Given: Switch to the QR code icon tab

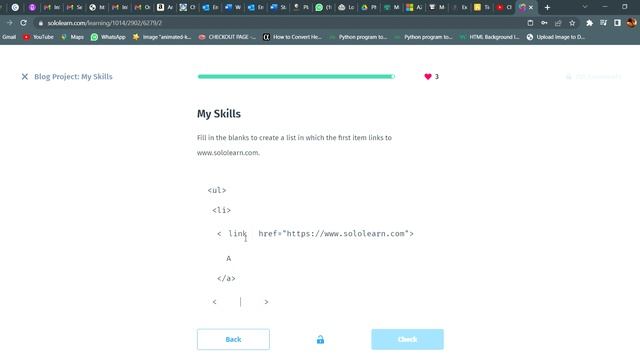Looking at the screenshot, I should click(187, 7).
